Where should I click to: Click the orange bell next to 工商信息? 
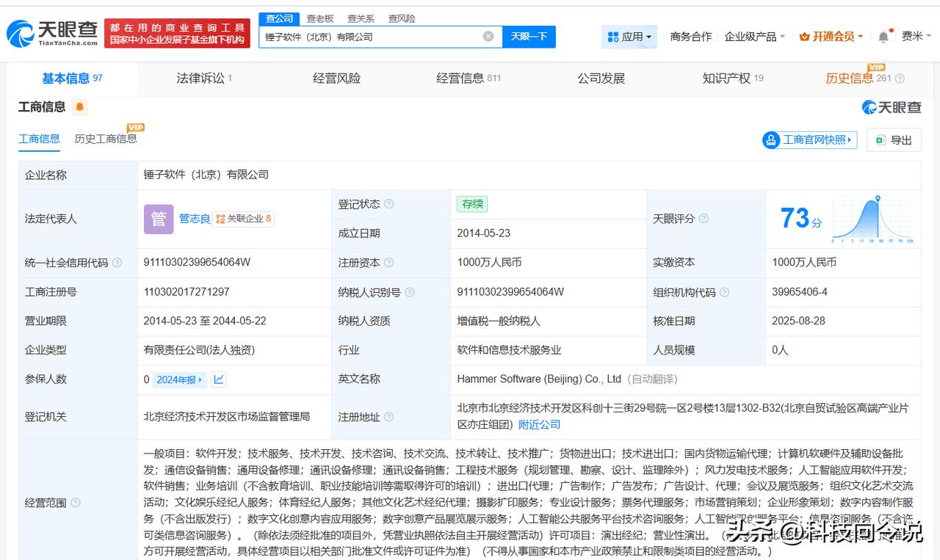tap(80, 107)
